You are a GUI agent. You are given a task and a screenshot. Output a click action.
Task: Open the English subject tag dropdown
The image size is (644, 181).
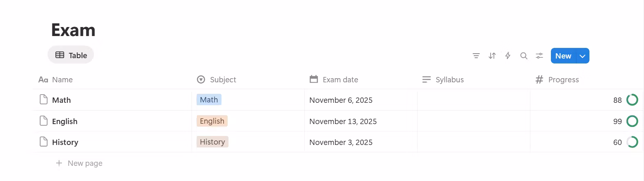click(x=212, y=121)
